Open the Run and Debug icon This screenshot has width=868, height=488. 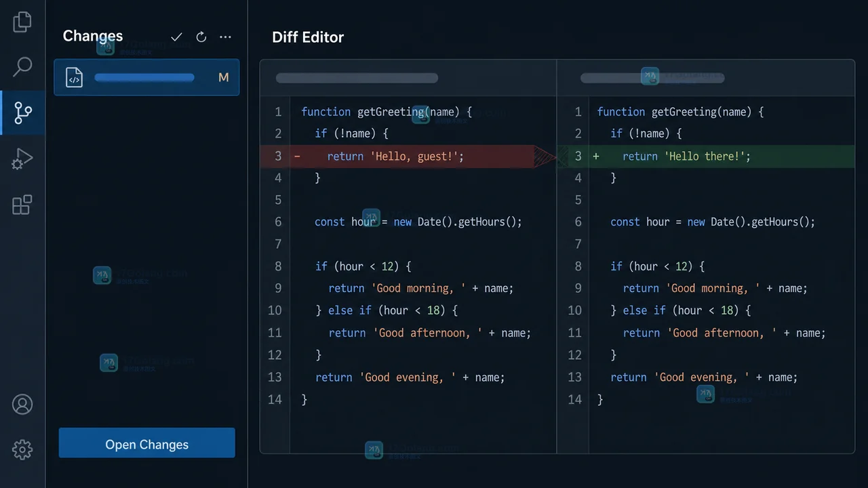pyautogui.click(x=22, y=159)
